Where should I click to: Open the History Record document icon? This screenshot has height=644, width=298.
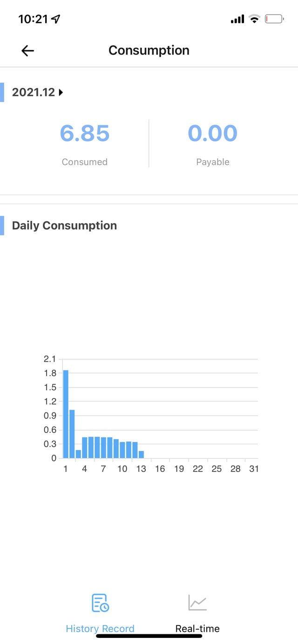[x=100, y=603]
